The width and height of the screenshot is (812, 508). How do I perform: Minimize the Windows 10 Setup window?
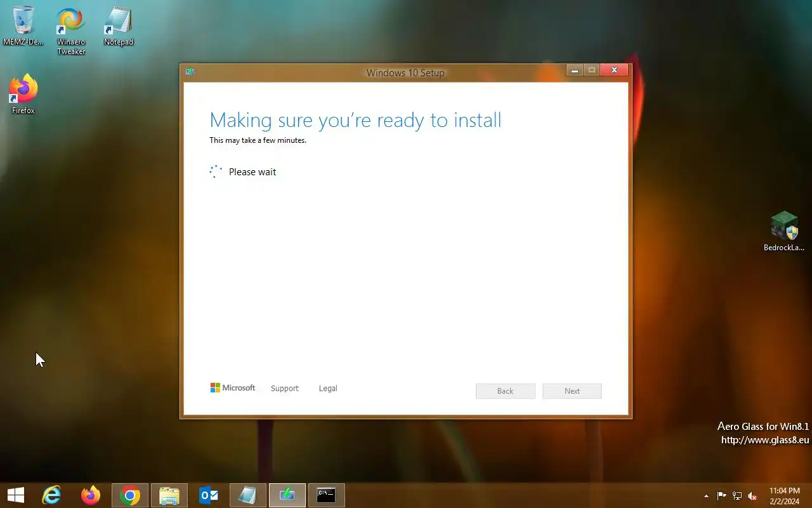[575, 70]
